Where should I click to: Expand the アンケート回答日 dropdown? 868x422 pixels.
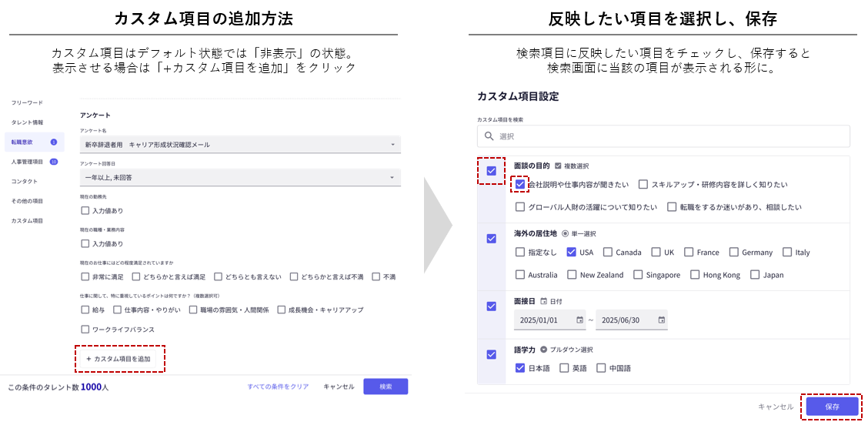pos(392,178)
